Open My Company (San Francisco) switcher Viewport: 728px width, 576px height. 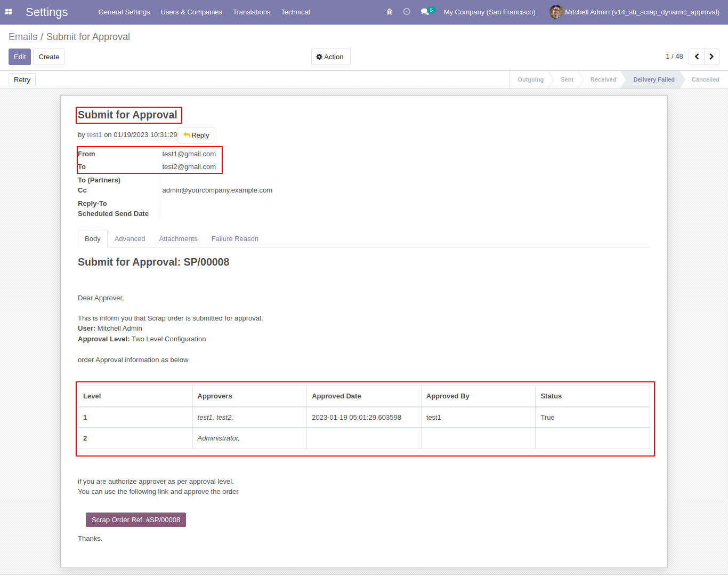tap(489, 12)
